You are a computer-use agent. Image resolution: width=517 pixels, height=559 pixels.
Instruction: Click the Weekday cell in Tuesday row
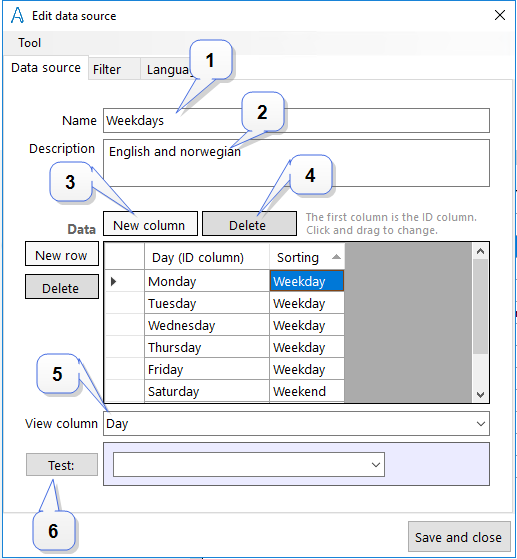pyautogui.click(x=307, y=303)
